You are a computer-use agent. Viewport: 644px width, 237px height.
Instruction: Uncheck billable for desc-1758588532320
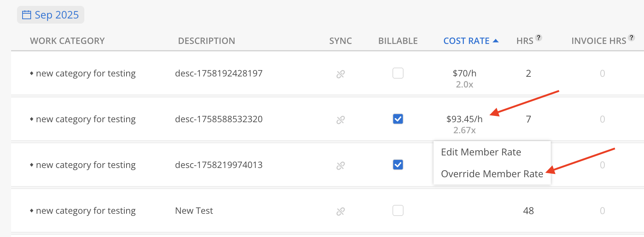pos(398,119)
